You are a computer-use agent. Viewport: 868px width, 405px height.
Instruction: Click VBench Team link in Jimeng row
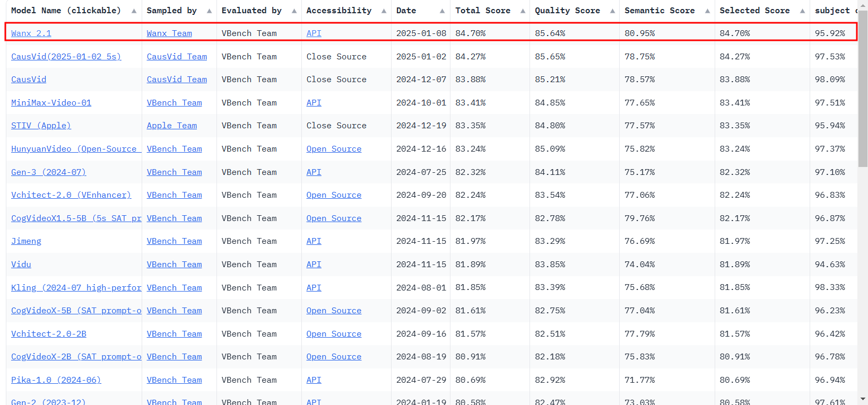[175, 241]
